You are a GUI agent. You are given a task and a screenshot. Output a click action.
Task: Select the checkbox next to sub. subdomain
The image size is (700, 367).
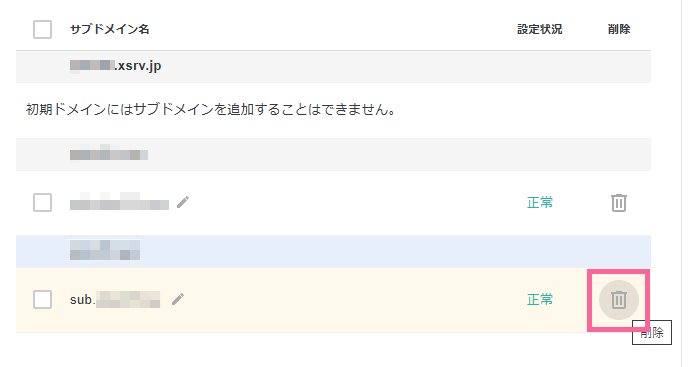pos(42,300)
